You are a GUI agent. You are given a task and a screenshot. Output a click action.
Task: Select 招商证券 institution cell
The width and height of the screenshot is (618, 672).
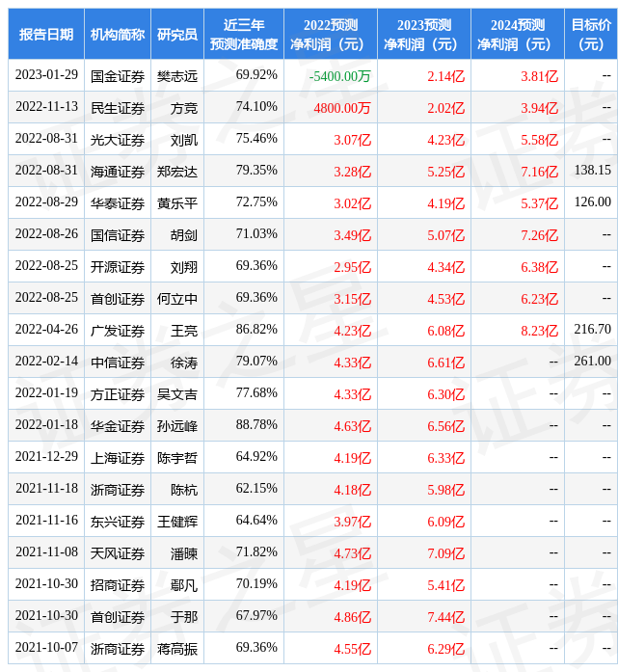(x=118, y=585)
